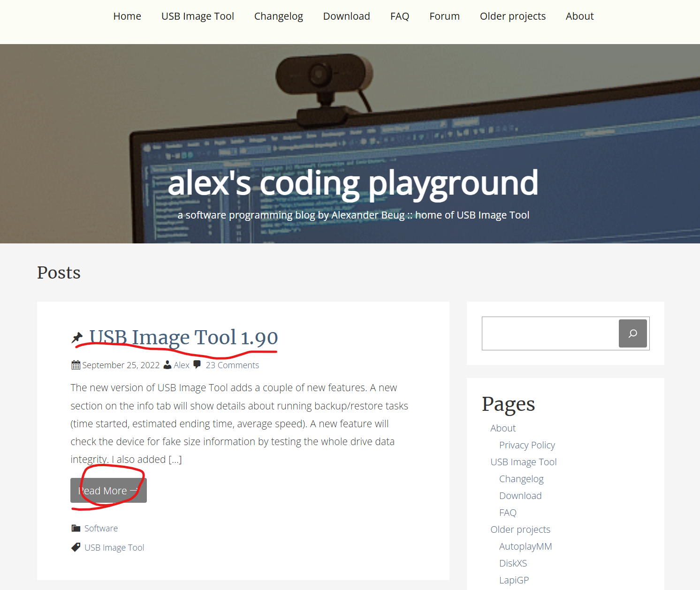700x590 pixels.
Task: Click the alex's coding playground site title
Action: coord(353,183)
